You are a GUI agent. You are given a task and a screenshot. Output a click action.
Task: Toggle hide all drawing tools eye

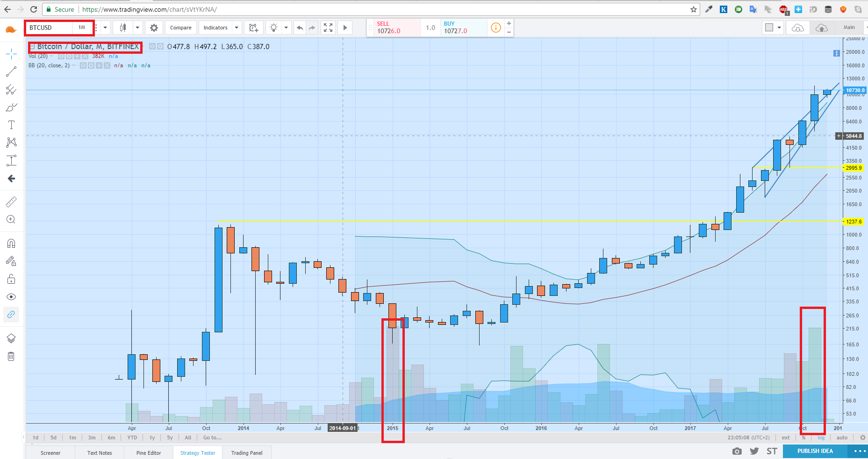(x=11, y=297)
